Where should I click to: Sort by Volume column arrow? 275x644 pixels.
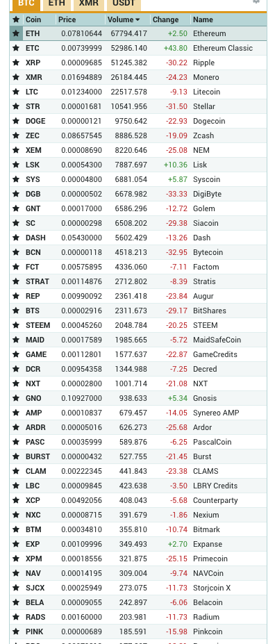[137, 19]
